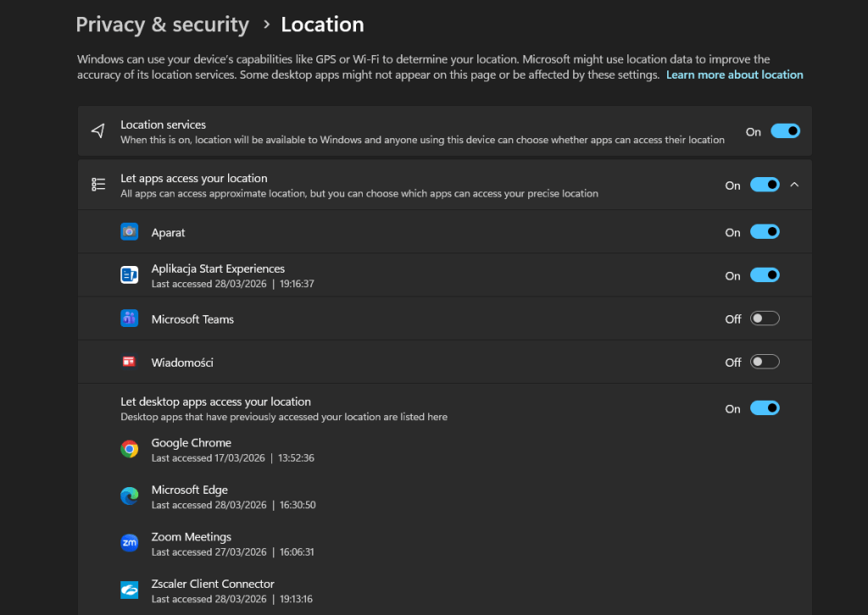Image resolution: width=868 pixels, height=615 pixels.
Task: Click the Microsoft Edge icon
Action: (129, 496)
